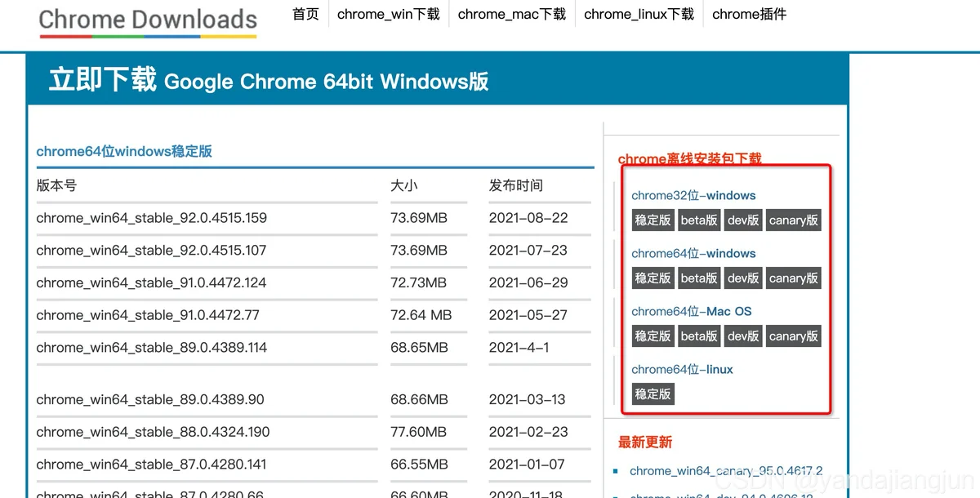The height and width of the screenshot is (498, 980).
Task: Click the chrome64位windows稳定版 section heading
Action: tap(124, 151)
